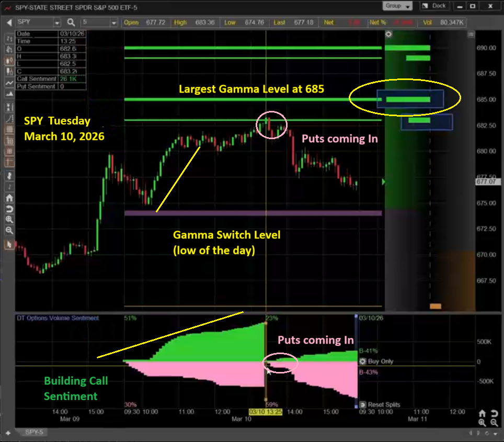
Task: Select the pointer cursor tool
Action: click(9, 244)
